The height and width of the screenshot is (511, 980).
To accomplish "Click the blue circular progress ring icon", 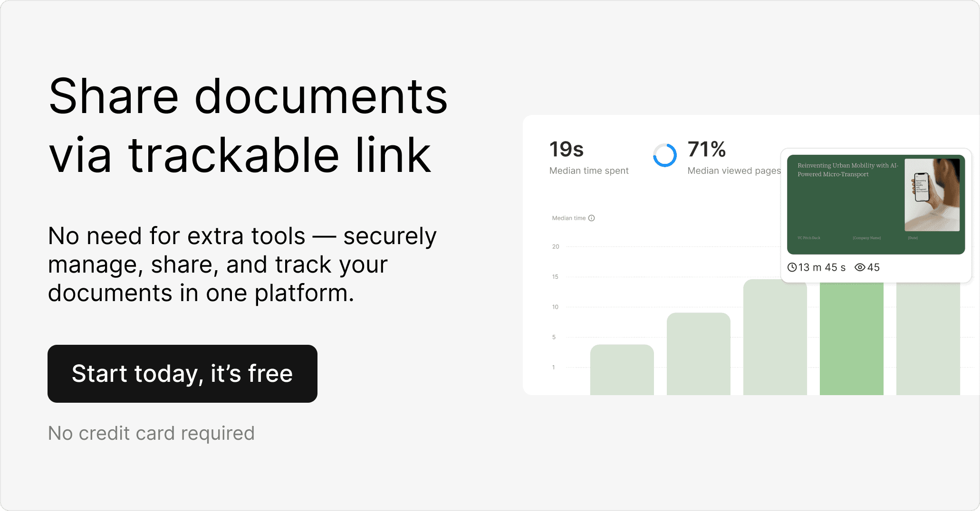I will [664, 155].
